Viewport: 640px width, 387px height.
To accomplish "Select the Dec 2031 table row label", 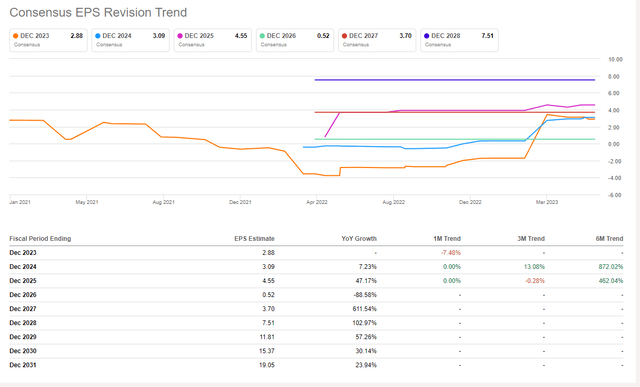I will (x=23, y=365).
